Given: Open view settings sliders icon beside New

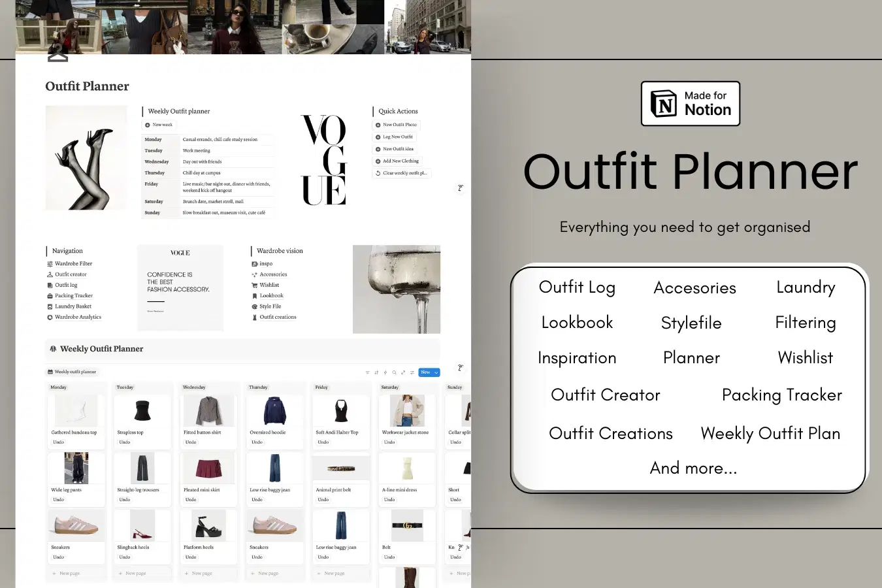Looking at the screenshot, I should coord(412,372).
